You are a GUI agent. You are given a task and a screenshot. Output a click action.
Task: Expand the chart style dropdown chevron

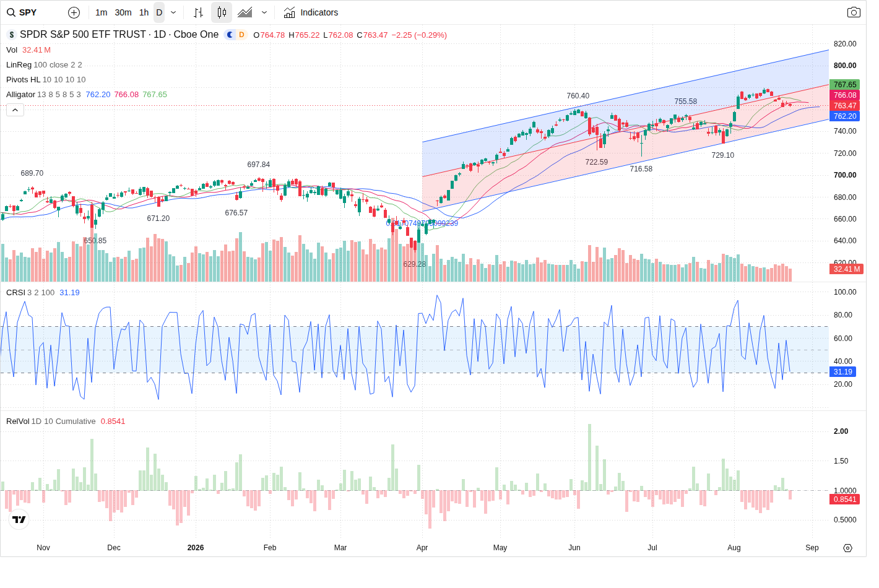click(264, 12)
